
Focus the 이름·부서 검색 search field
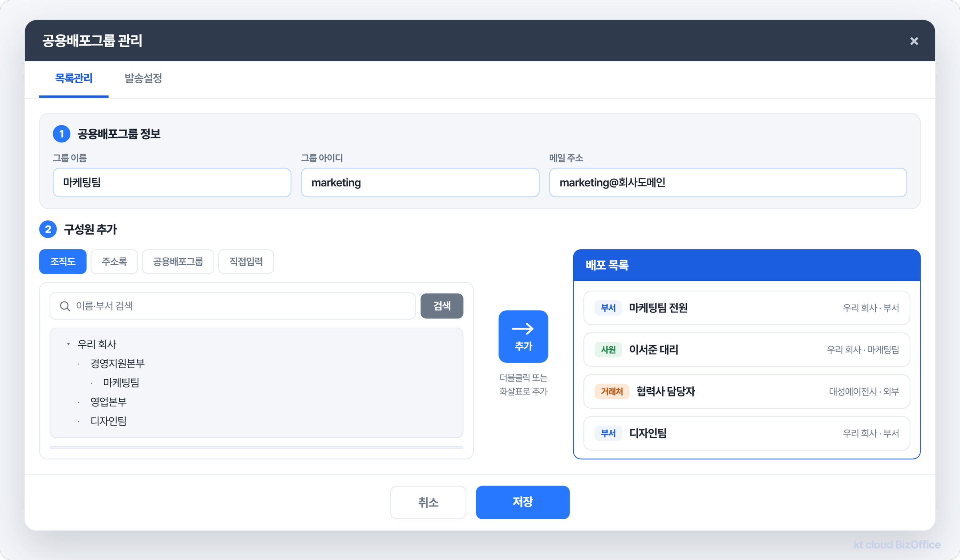232,306
